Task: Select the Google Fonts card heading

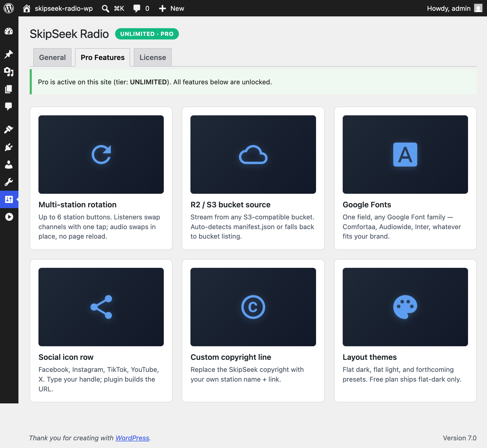Action: point(367,205)
